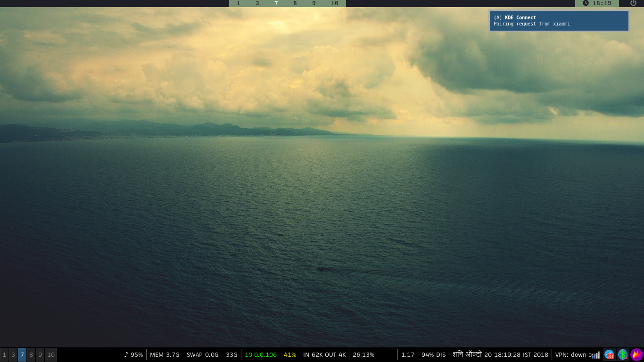Click the VPN: down status
This screenshot has height=362, width=644.
[570, 354]
